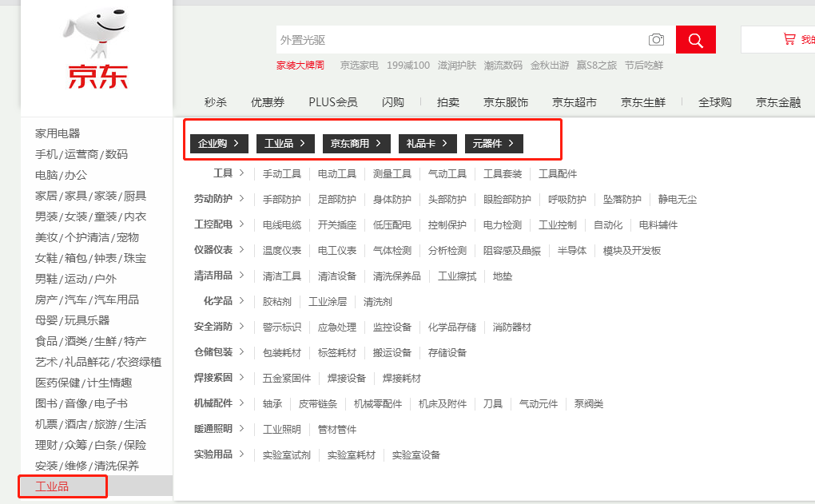
Task: Open the 自动化 subcategory link
Action: click(607, 225)
